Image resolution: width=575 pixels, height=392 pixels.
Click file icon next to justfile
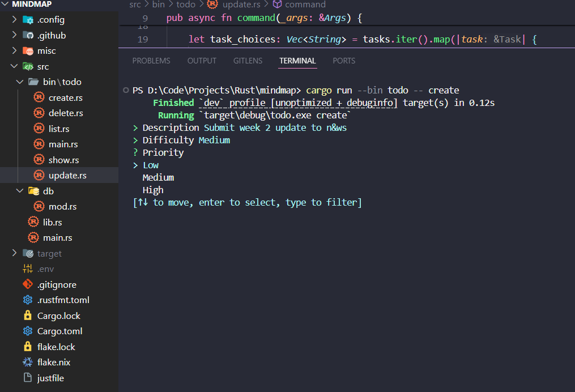click(28, 378)
